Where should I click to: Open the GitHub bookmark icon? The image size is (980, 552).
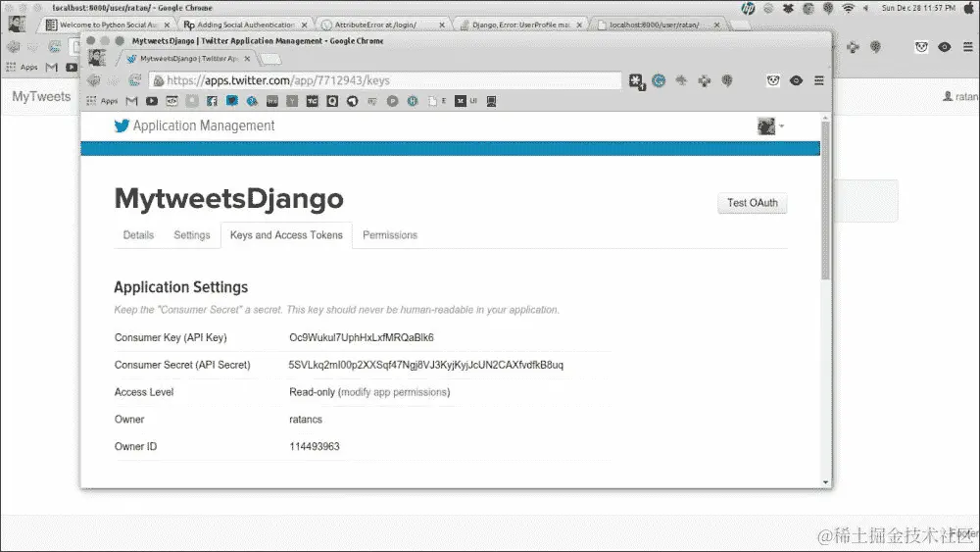pos(352,101)
